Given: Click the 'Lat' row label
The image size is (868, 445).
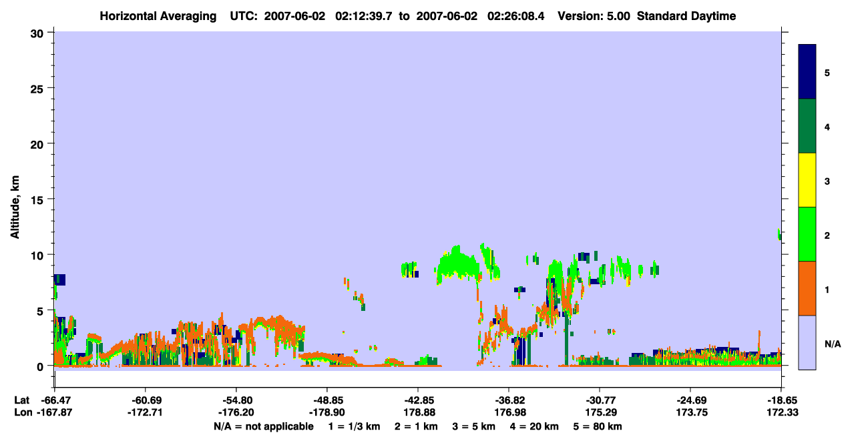Looking at the screenshot, I should pyautogui.click(x=21, y=400).
